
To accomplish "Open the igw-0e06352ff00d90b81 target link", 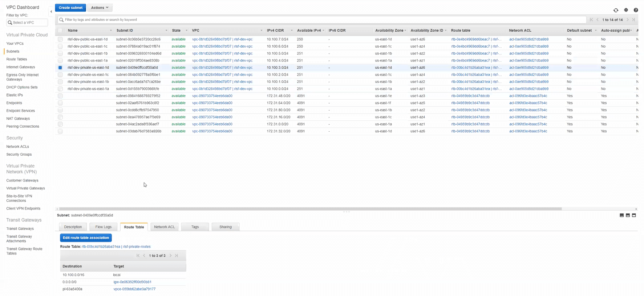I will pyautogui.click(x=132, y=282).
